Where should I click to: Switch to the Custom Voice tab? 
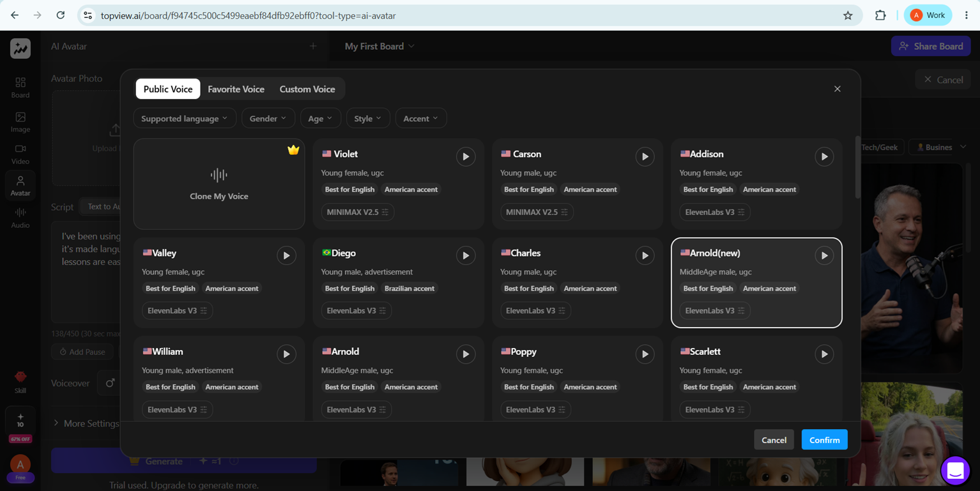[x=307, y=89]
